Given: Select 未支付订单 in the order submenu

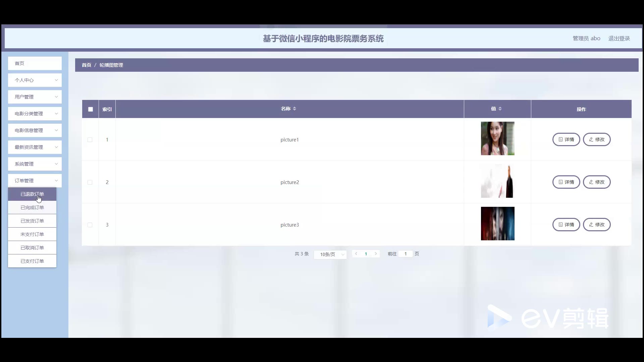Looking at the screenshot, I should coord(32,234).
